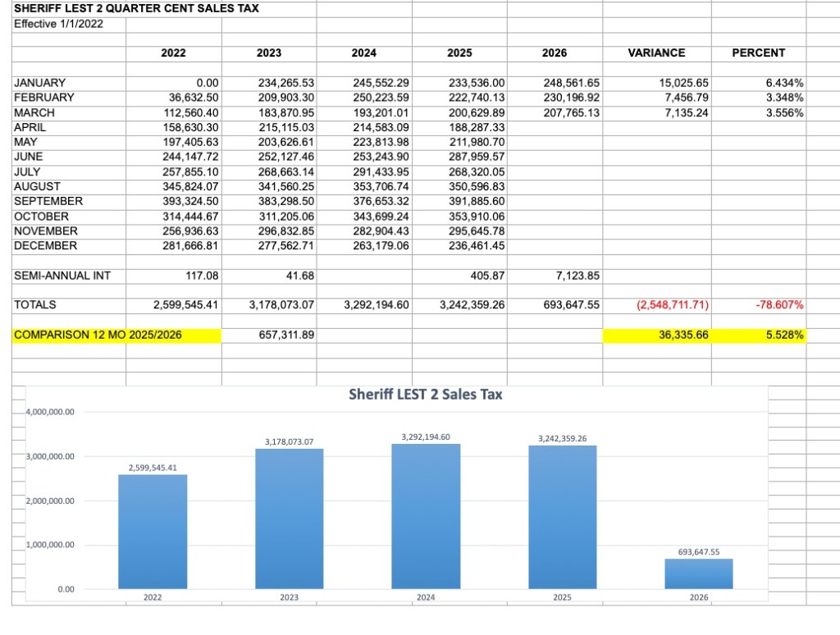The height and width of the screenshot is (635, 840).
Task: Select the 2024 bar in the chart
Action: coord(425,515)
